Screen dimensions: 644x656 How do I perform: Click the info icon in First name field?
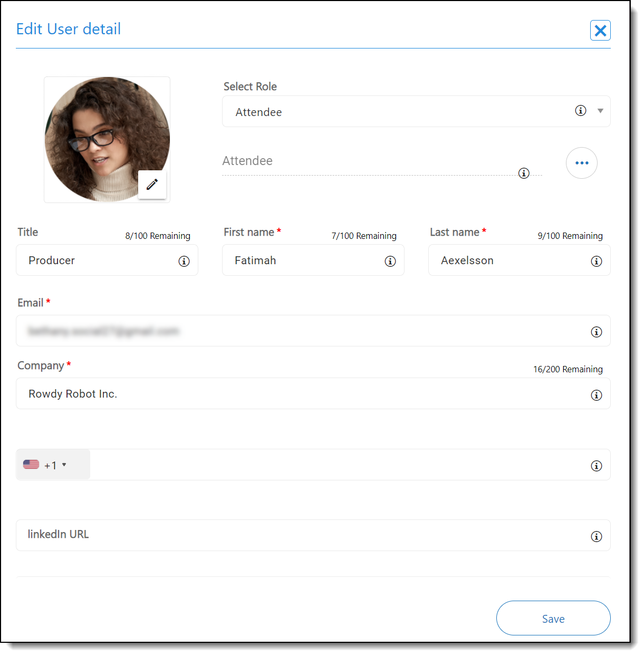point(390,261)
